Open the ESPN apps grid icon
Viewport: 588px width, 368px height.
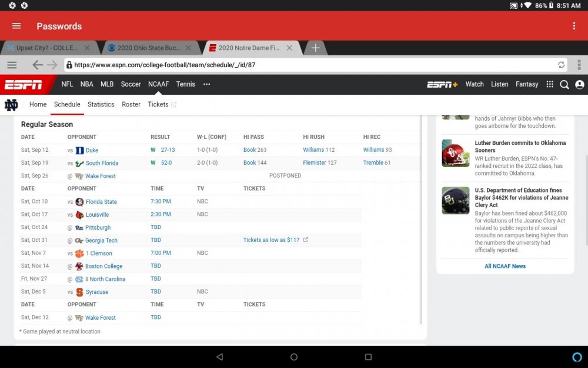click(550, 84)
